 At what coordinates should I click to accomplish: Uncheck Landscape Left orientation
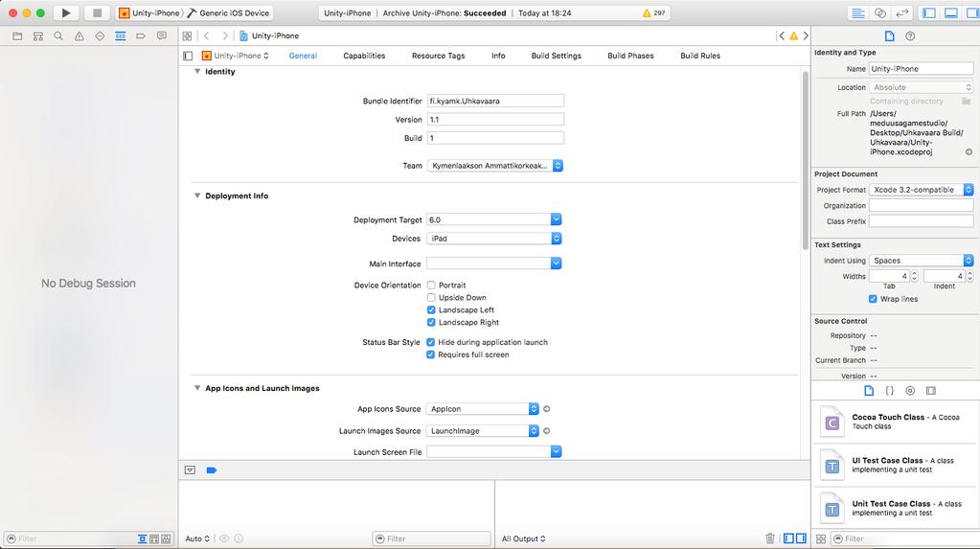431,310
